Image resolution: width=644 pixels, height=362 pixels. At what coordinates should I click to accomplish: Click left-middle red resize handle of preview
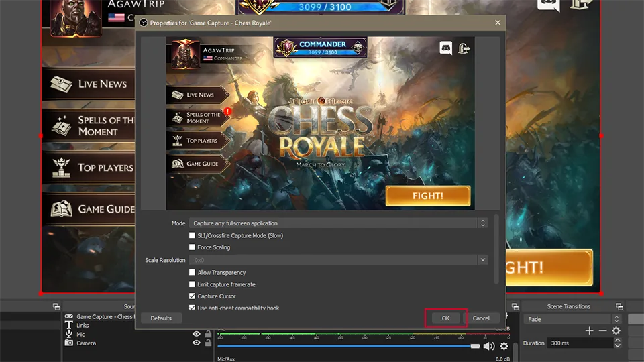pos(41,135)
